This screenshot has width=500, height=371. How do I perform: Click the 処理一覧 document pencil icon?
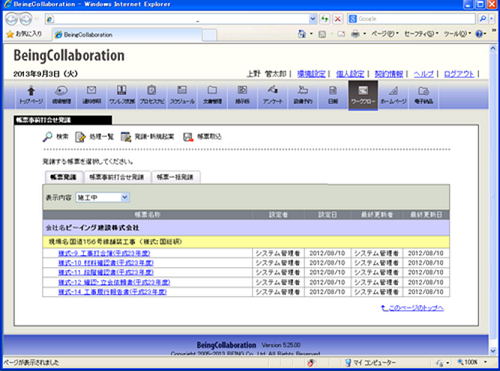tap(80, 137)
